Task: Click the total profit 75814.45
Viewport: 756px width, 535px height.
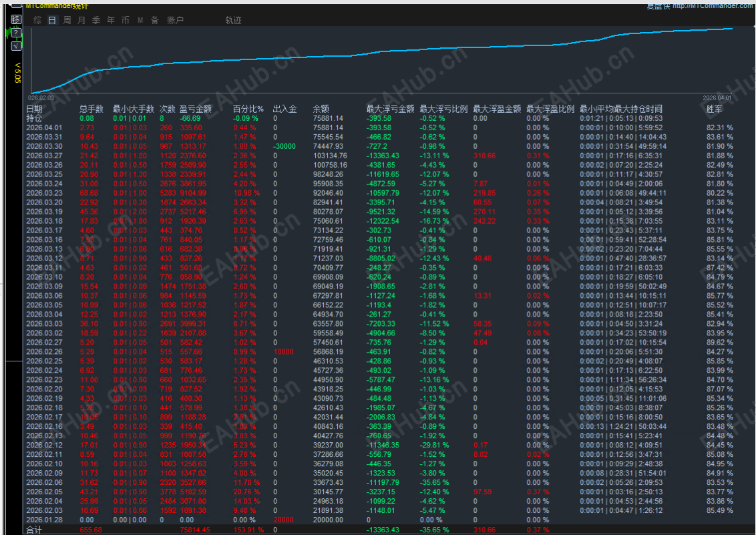Action: click(x=195, y=530)
